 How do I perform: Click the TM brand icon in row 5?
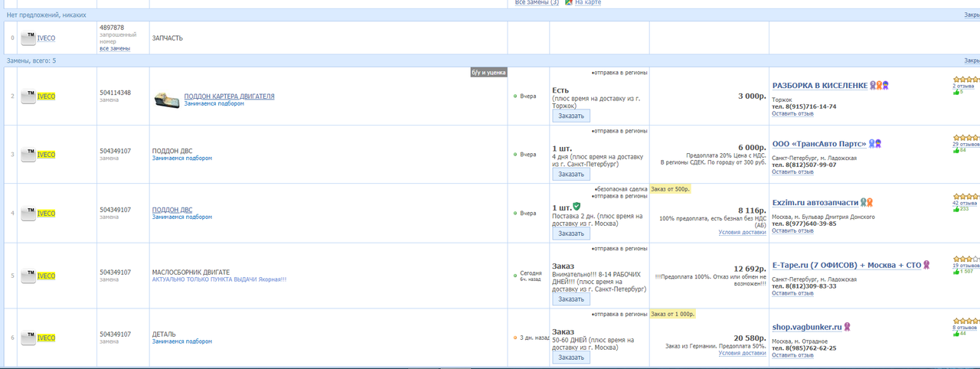(x=28, y=276)
